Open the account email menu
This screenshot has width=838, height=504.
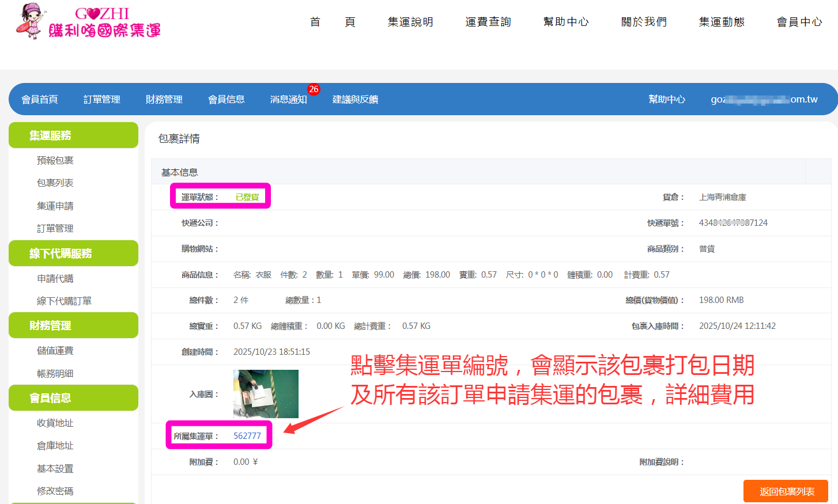click(x=764, y=100)
